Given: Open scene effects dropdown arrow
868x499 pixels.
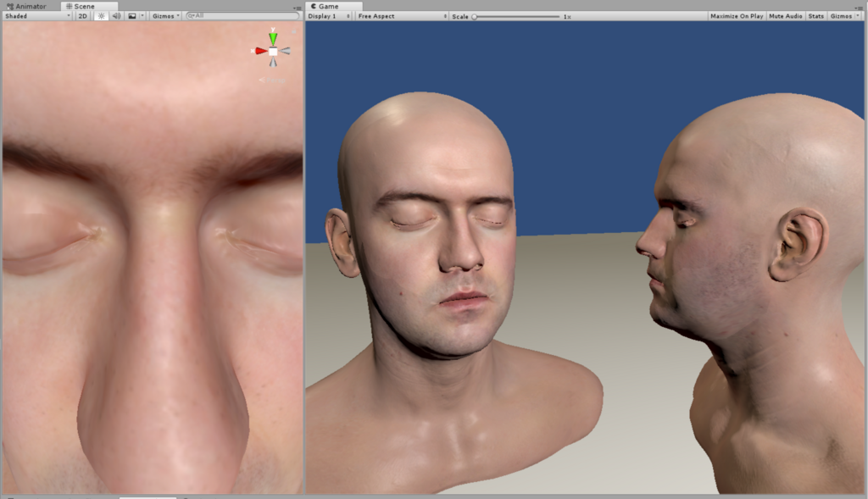Looking at the screenshot, I should [x=142, y=16].
